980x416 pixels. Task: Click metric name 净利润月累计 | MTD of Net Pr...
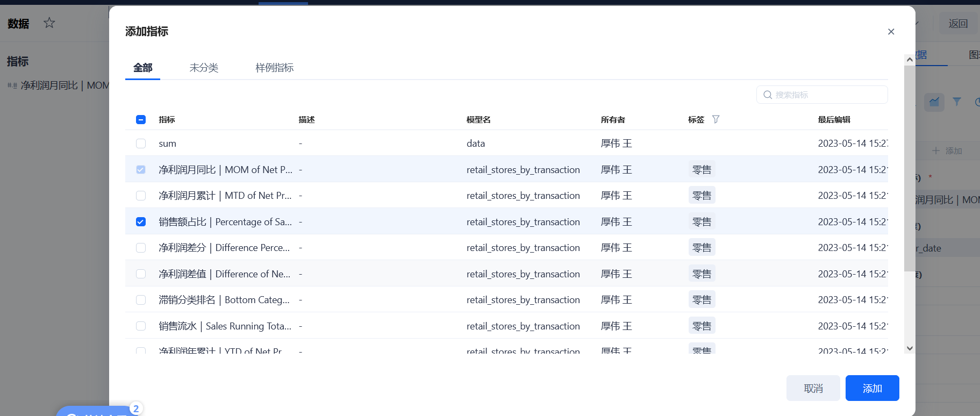point(225,196)
